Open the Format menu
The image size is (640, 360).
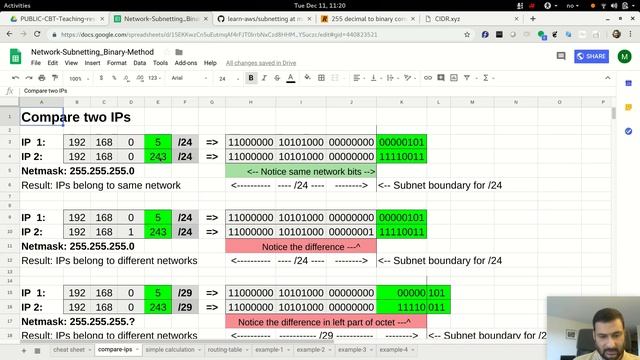117,63
